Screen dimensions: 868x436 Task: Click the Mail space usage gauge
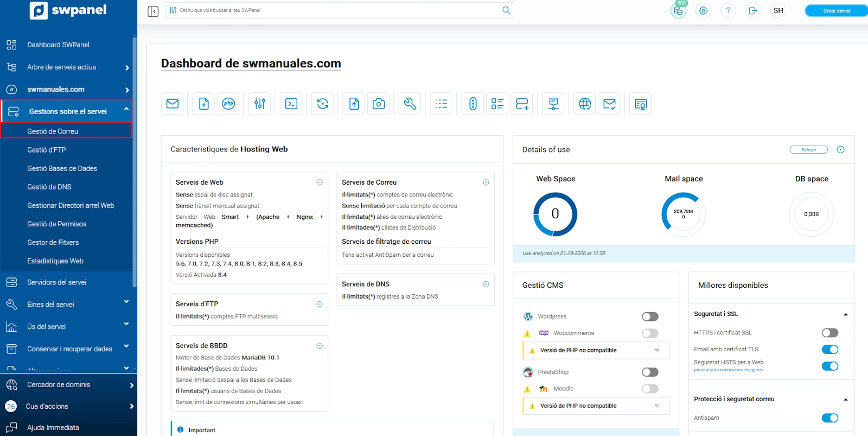tap(683, 214)
